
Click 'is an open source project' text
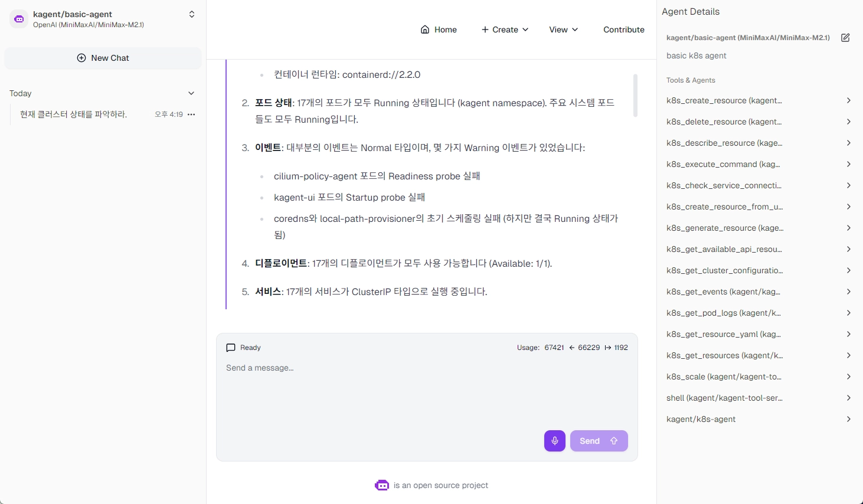coord(441,485)
